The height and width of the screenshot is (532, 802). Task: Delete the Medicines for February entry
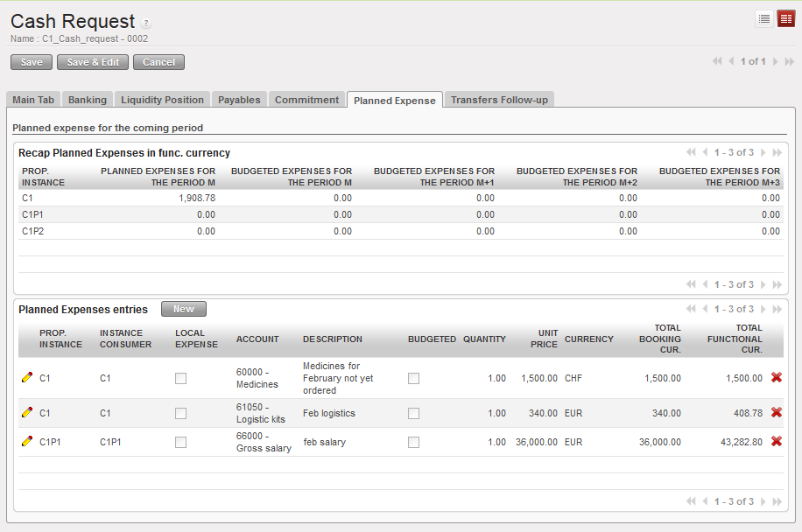pyautogui.click(x=776, y=378)
